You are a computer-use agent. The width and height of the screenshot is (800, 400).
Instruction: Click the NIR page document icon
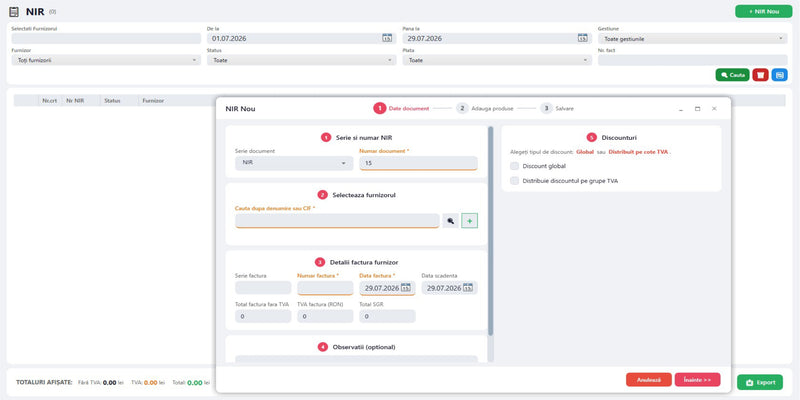[14, 12]
